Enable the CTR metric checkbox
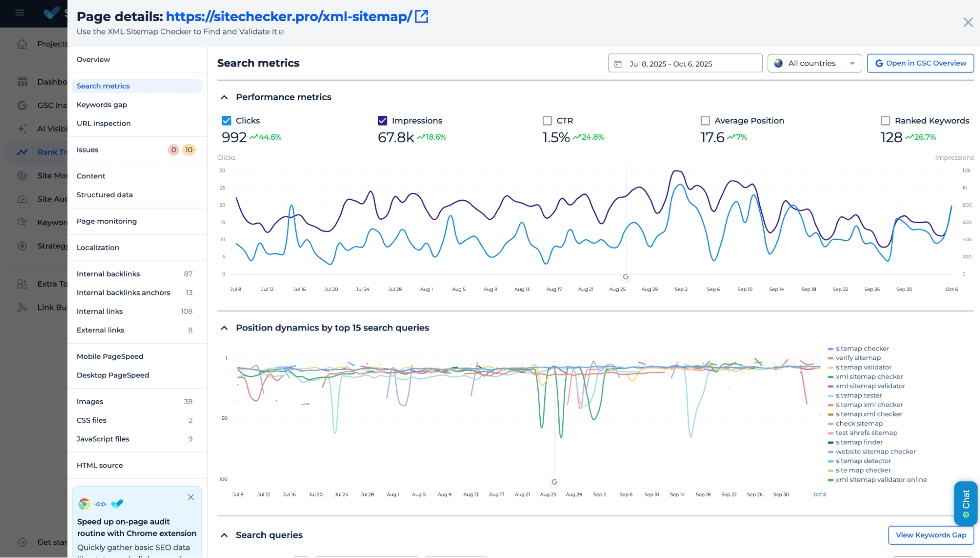980x558 pixels. (547, 121)
